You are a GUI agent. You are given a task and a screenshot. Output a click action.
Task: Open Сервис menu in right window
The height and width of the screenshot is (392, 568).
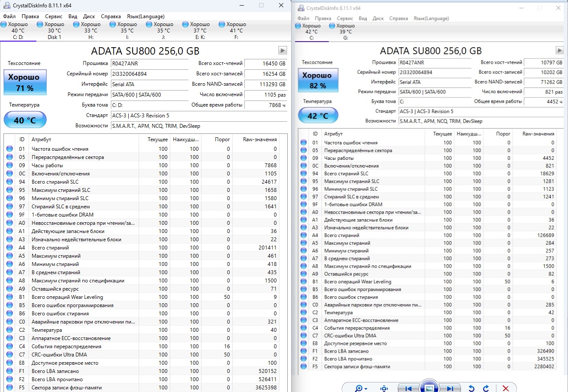click(x=345, y=19)
